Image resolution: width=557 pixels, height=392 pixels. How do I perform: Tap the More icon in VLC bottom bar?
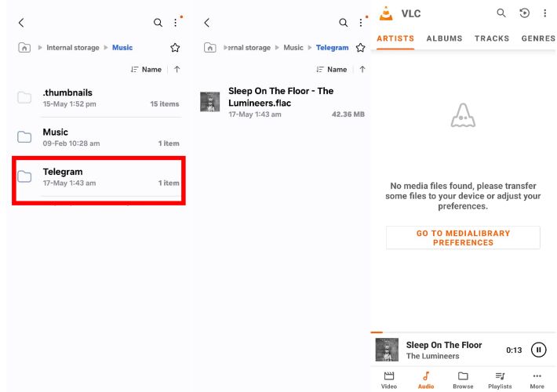pyautogui.click(x=537, y=379)
